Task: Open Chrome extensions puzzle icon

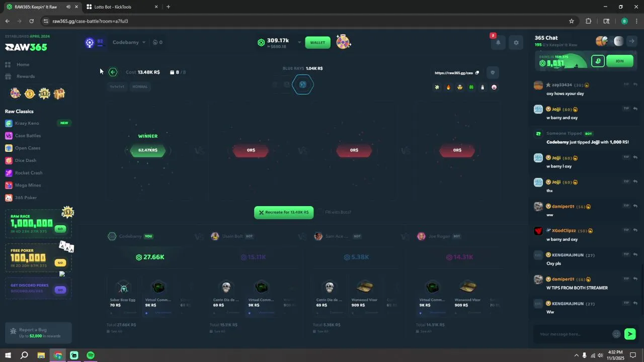Action: tap(588, 21)
